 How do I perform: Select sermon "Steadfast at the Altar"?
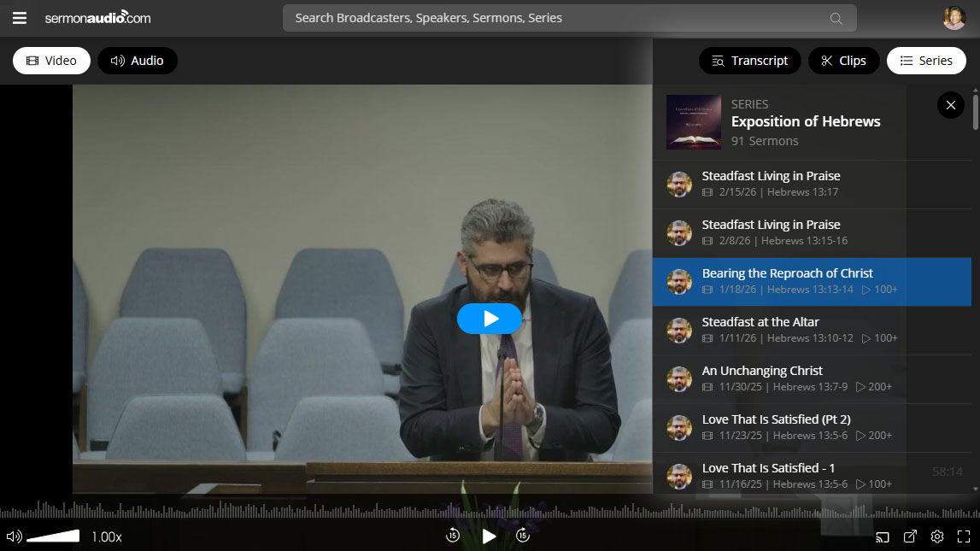point(760,322)
